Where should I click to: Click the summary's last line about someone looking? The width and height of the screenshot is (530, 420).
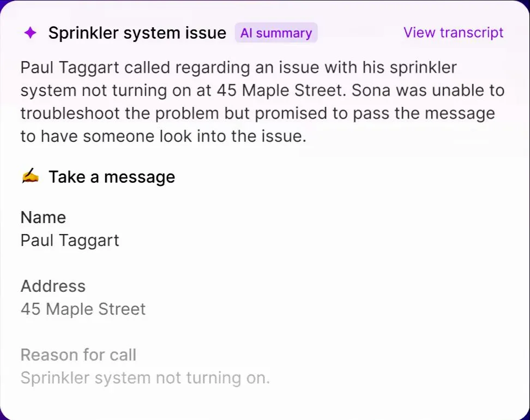tap(163, 136)
